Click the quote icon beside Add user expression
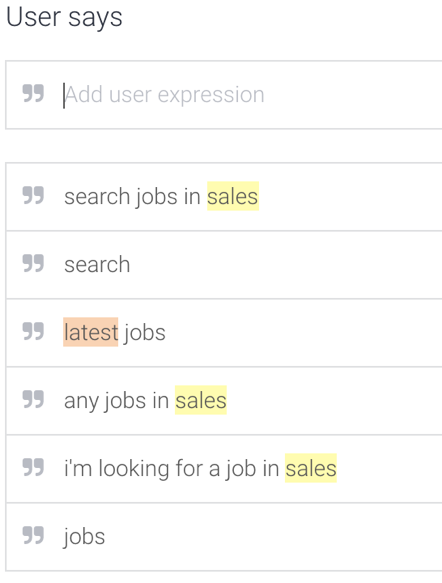This screenshot has height=583, width=442. [33, 93]
